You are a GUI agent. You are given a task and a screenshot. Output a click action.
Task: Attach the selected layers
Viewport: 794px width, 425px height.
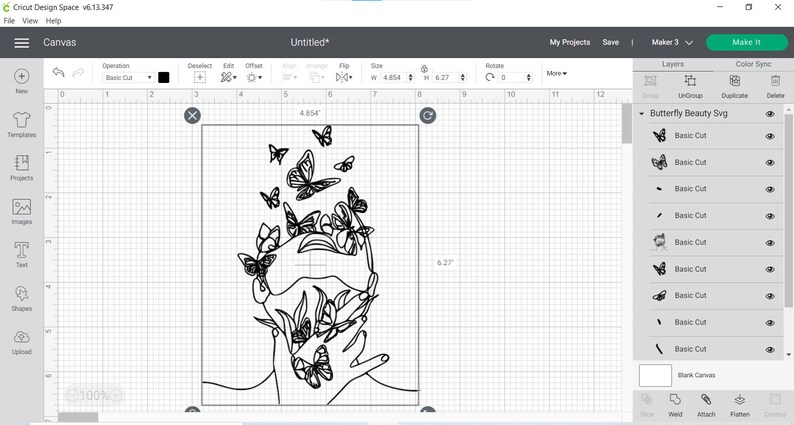coord(706,406)
